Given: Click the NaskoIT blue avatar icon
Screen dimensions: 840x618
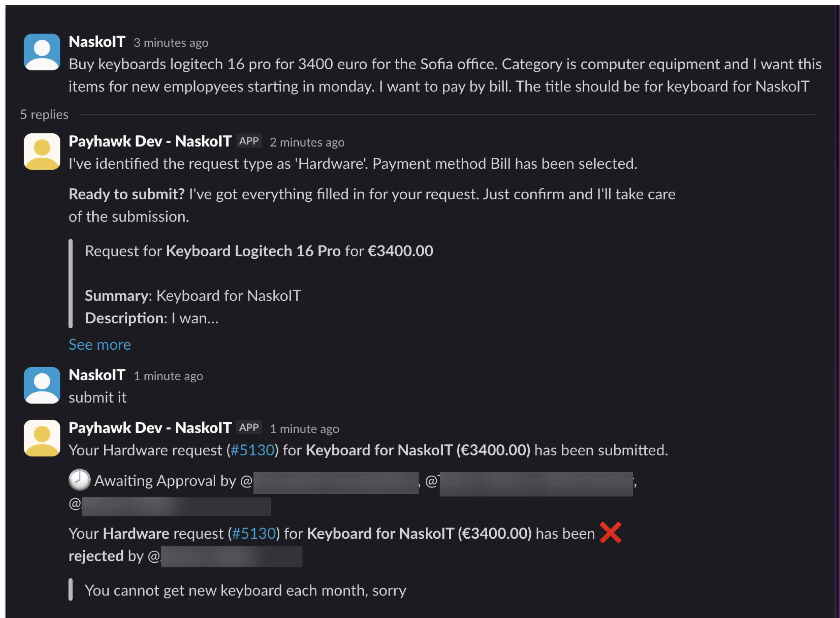Looking at the screenshot, I should [42, 51].
